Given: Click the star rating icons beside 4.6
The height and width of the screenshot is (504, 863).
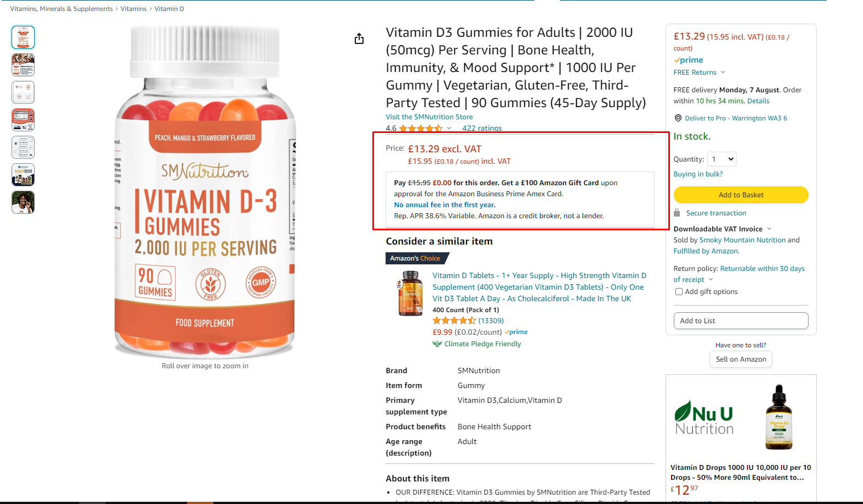Looking at the screenshot, I should [421, 128].
